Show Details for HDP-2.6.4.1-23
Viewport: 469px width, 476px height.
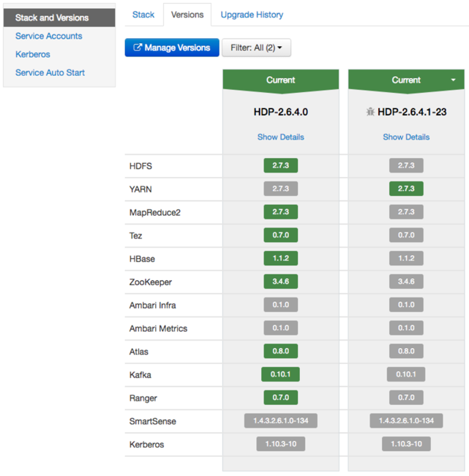406,137
